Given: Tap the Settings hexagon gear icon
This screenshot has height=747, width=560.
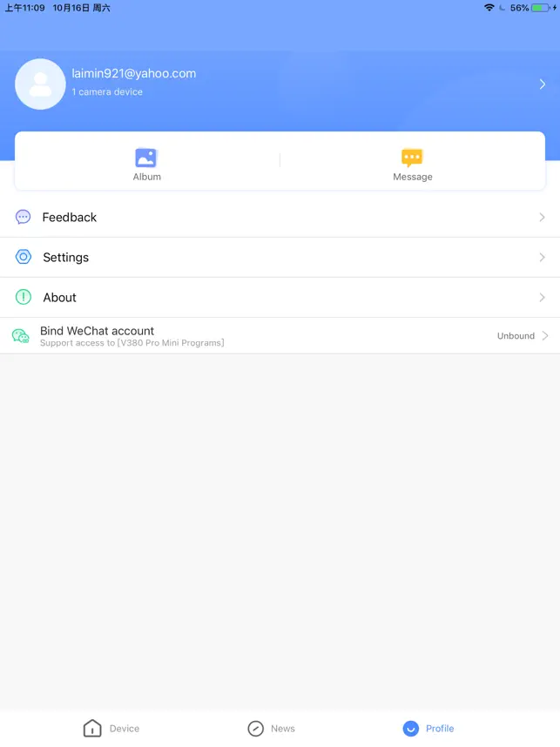Looking at the screenshot, I should 24,257.
